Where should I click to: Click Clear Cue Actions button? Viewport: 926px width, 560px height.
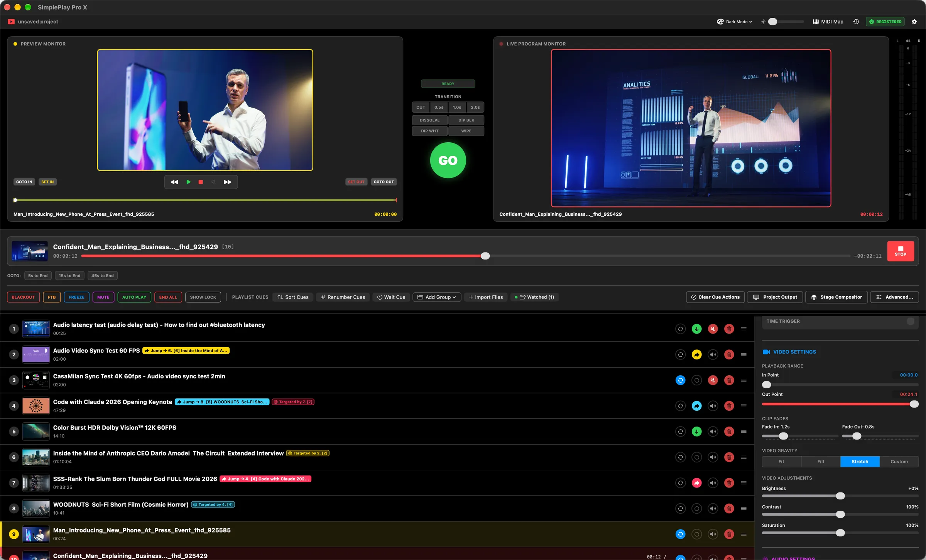(715, 297)
